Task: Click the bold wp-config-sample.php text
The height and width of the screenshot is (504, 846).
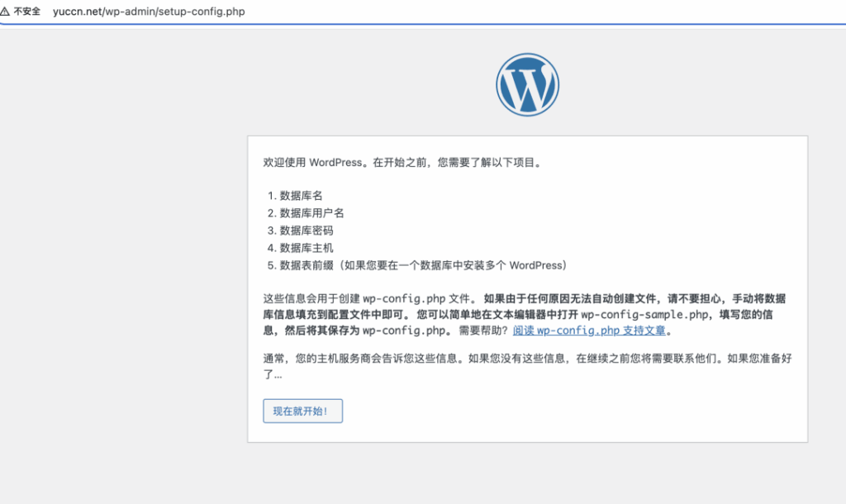Action: point(644,315)
